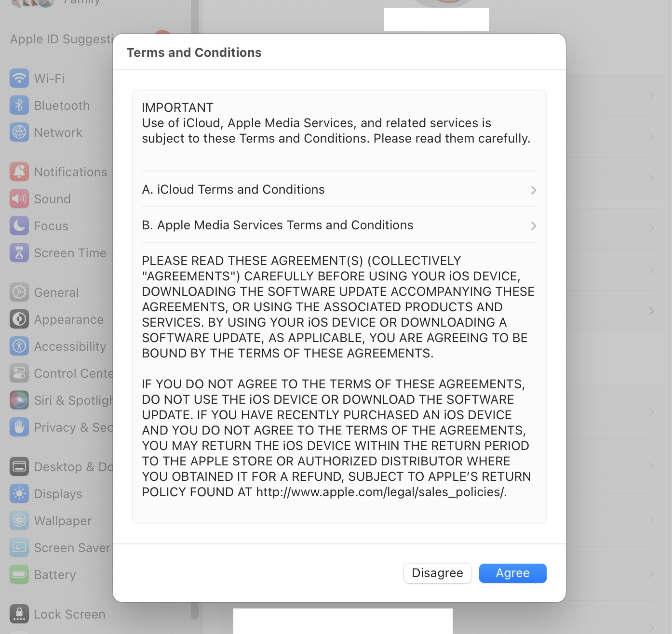Go to Focus settings label
672x634 pixels.
pyautogui.click(x=51, y=226)
